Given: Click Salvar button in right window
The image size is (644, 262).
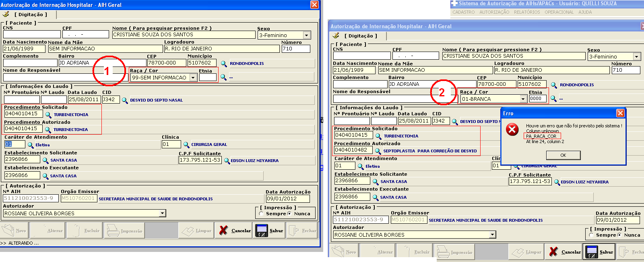Looking at the screenshot, I should pos(599,252).
